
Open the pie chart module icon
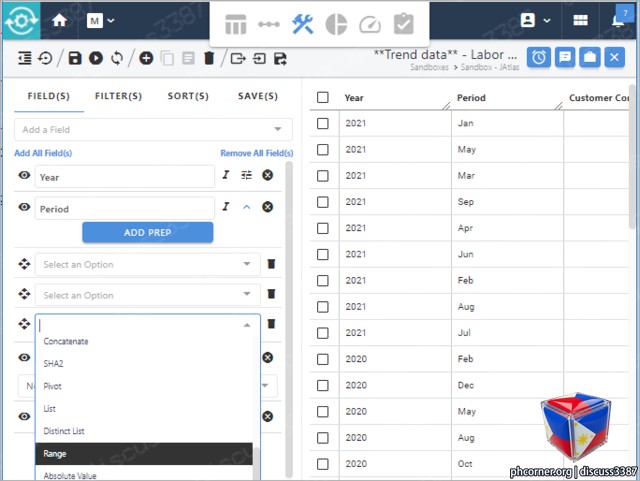[x=336, y=24]
